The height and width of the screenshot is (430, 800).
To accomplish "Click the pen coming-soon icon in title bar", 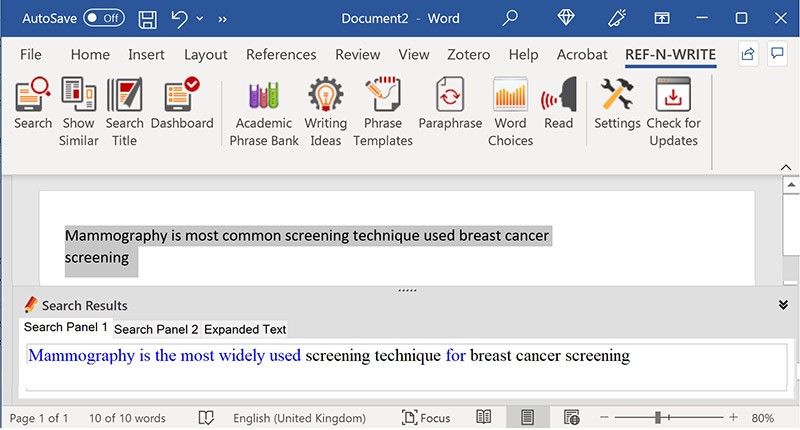I will pyautogui.click(x=617, y=18).
